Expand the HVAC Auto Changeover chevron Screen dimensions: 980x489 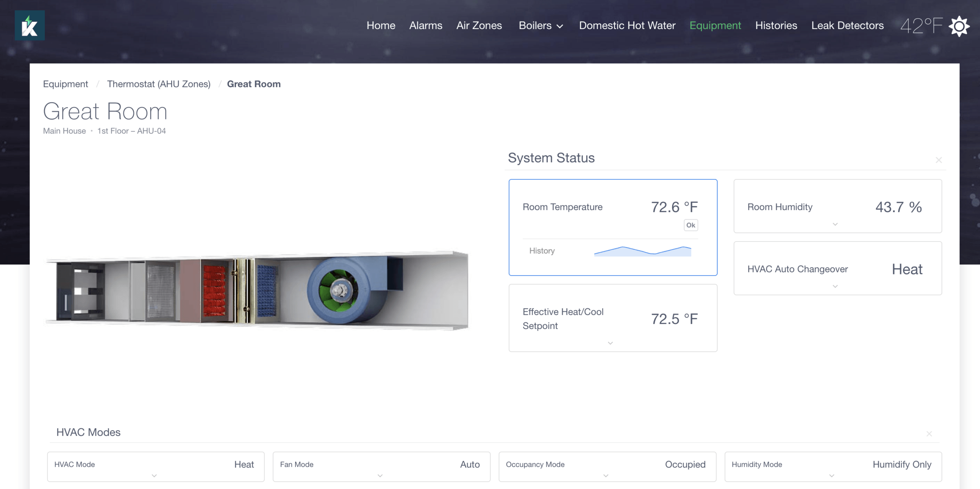835,286
